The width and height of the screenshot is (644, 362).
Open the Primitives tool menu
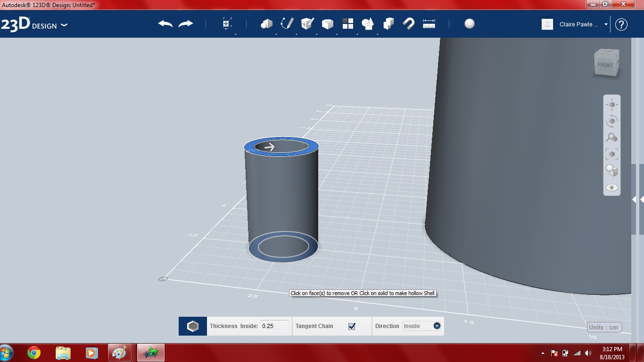267,24
